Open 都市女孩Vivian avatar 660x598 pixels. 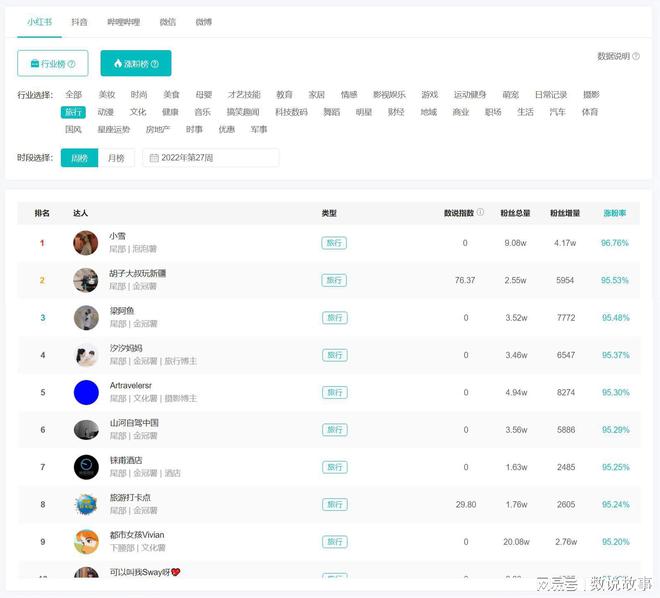pos(86,542)
